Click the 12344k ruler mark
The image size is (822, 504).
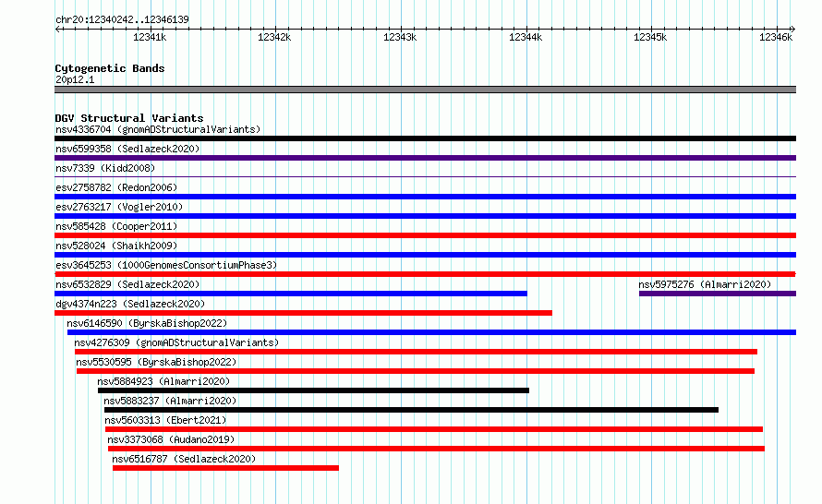526,37
